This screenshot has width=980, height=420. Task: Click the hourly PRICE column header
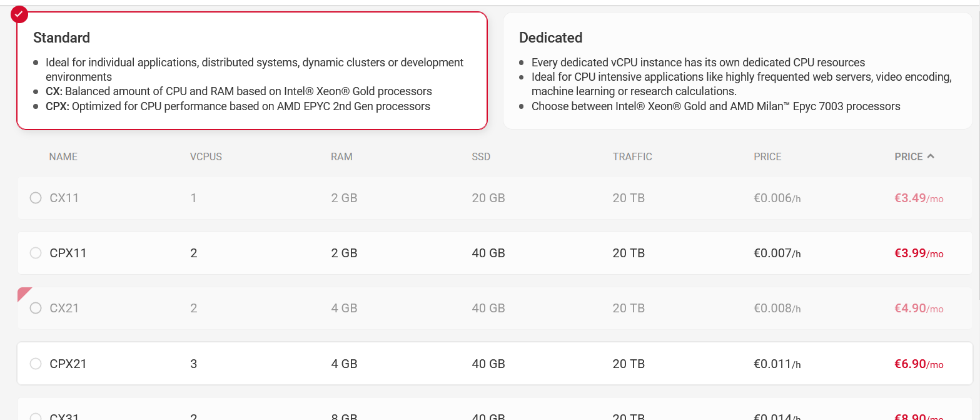767,157
